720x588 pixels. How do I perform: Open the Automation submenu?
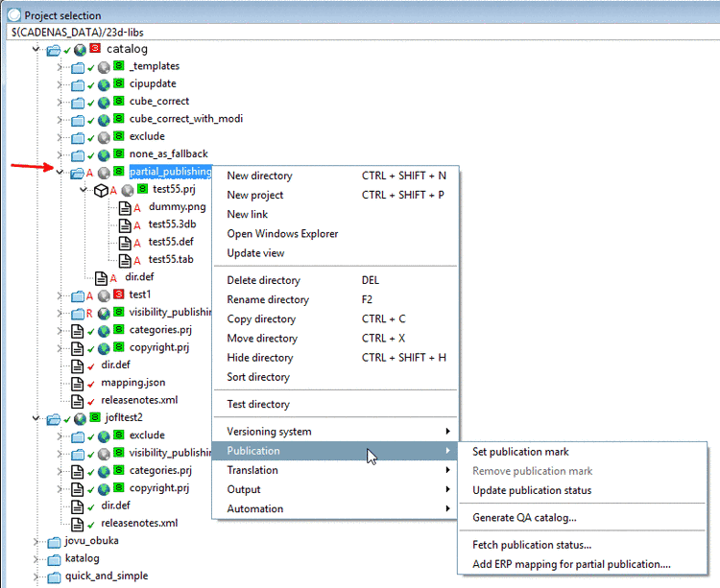(x=335, y=508)
